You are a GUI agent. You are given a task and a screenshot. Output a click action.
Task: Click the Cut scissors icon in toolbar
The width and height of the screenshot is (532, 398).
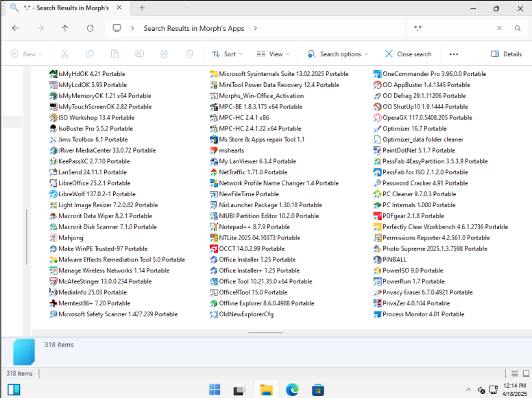pyautogui.click(x=64, y=54)
